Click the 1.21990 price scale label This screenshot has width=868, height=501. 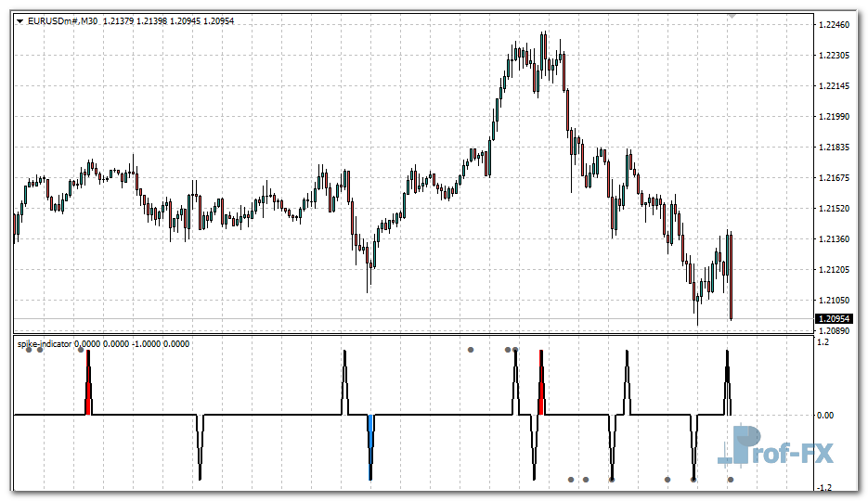[833, 117]
